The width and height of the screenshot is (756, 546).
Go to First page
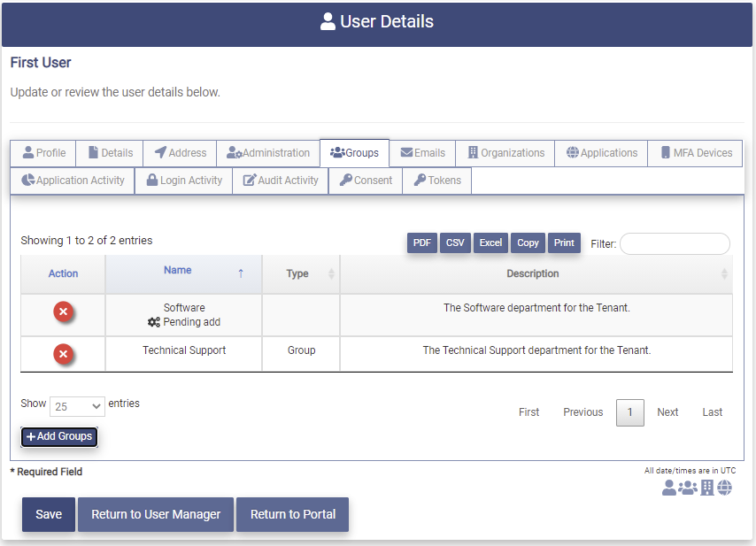click(528, 412)
